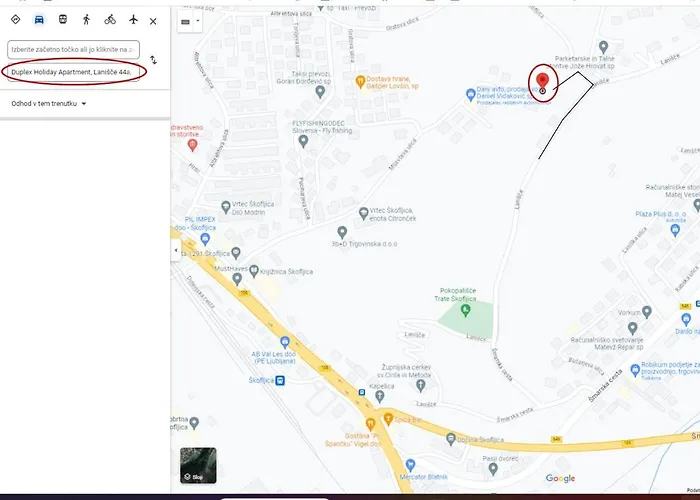The width and height of the screenshot is (700, 500).
Task: Select walking directions mode
Action: coord(86,19)
